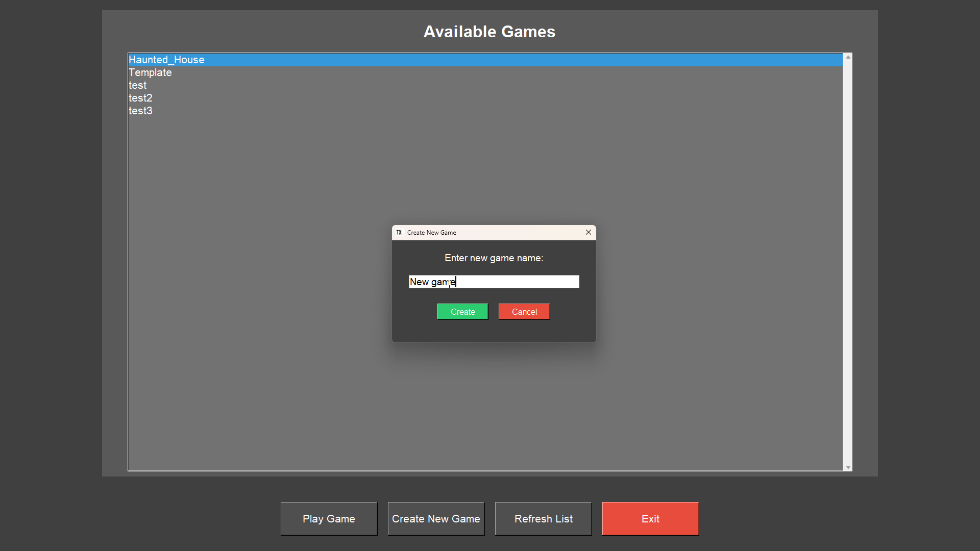
Task: Click the Available Games heading
Action: click(x=489, y=32)
